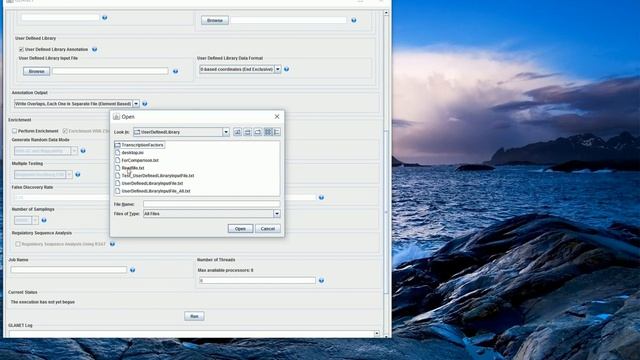
Task: Select the desktop.ini file name
Action: coord(133,153)
